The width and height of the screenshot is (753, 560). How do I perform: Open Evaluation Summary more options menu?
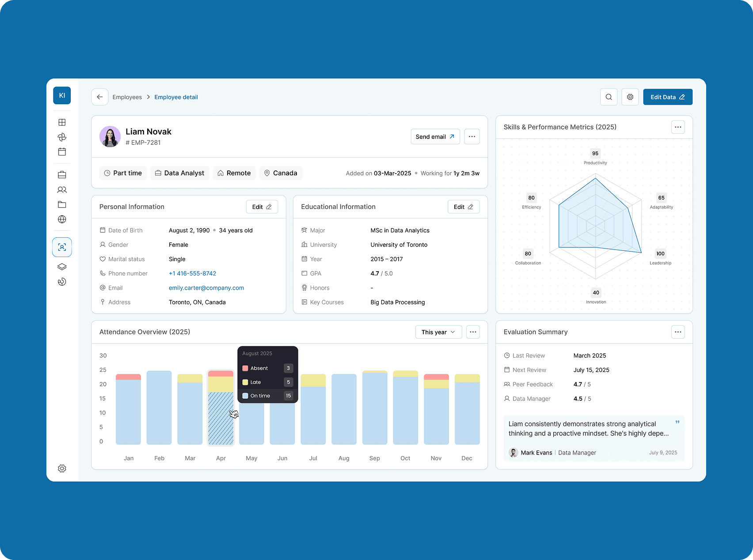pos(678,332)
